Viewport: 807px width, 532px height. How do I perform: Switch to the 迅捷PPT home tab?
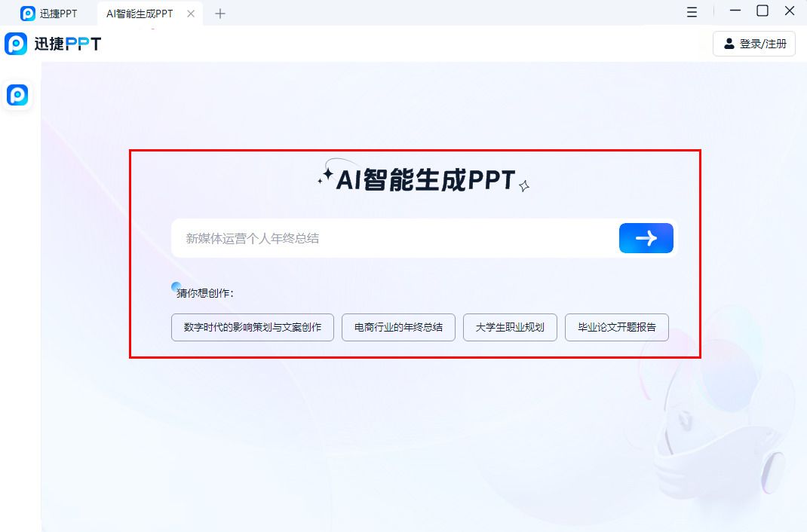pos(48,14)
